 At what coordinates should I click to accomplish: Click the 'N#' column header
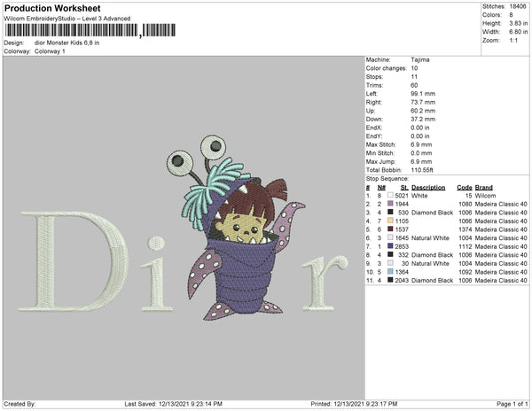tap(381, 188)
